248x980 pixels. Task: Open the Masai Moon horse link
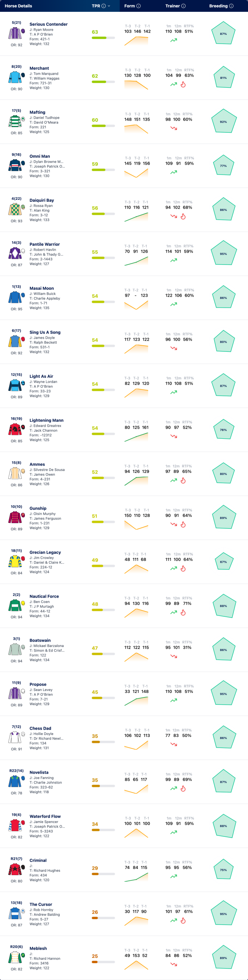tap(42, 288)
